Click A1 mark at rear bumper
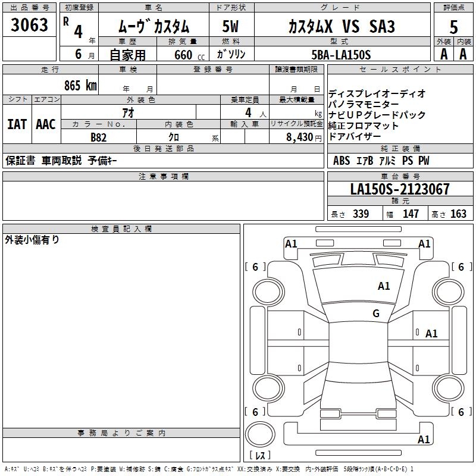The width and height of the screenshot is (476, 476). click(424, 439)
